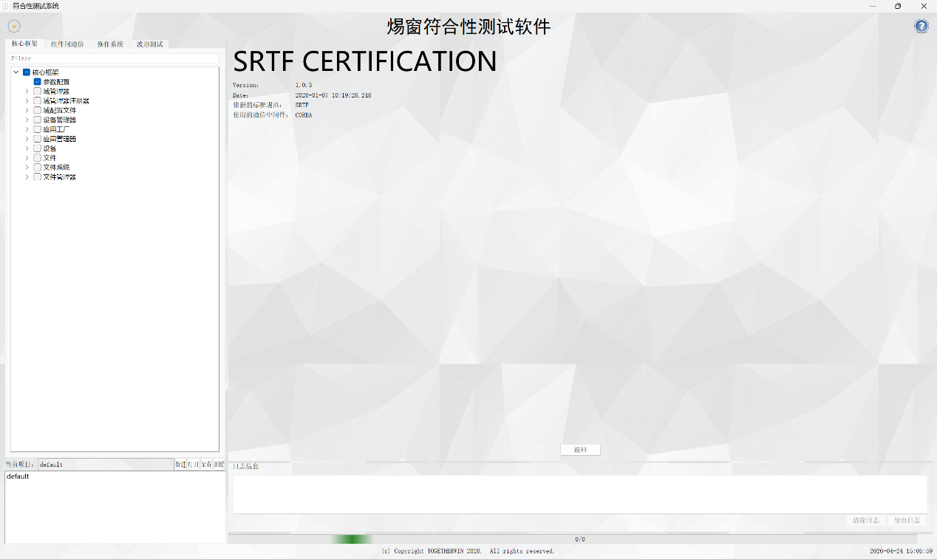The height and width of the screenshot is (560, 937).
Task: Click the 导出日志 button
Action: 907,520
